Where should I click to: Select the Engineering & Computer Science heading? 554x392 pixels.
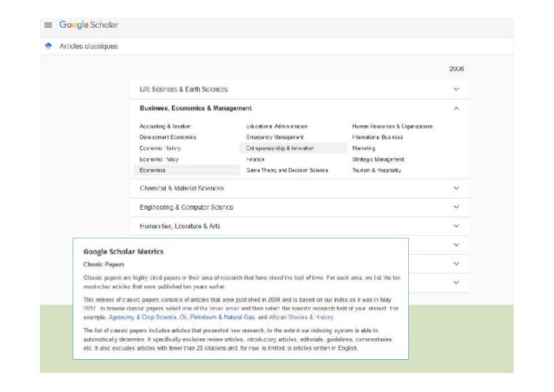(187, 207)
